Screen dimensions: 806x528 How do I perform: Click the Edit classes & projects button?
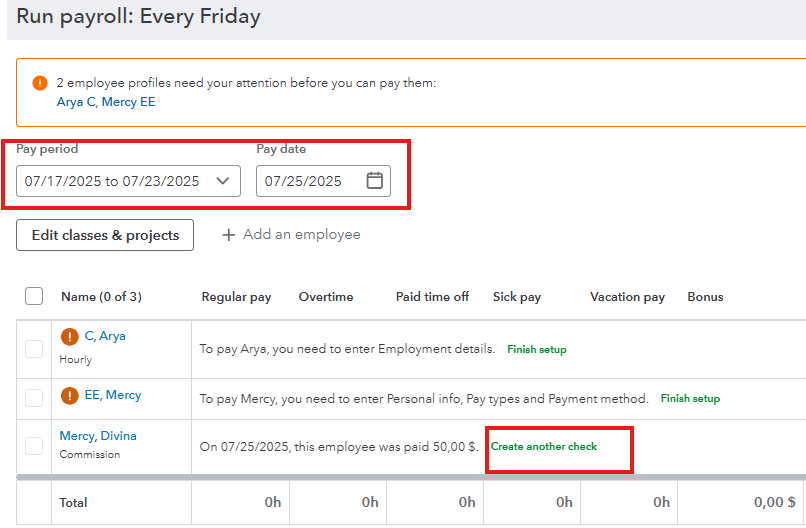105,235
